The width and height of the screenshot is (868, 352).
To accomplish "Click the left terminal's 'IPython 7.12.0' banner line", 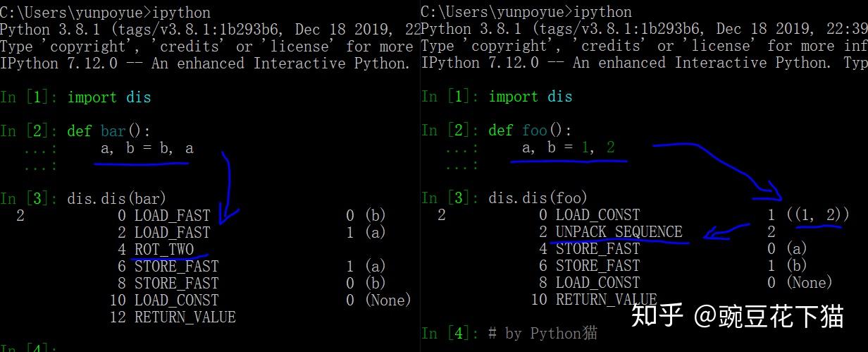I will pyautogui.click(x=205, y=63).
